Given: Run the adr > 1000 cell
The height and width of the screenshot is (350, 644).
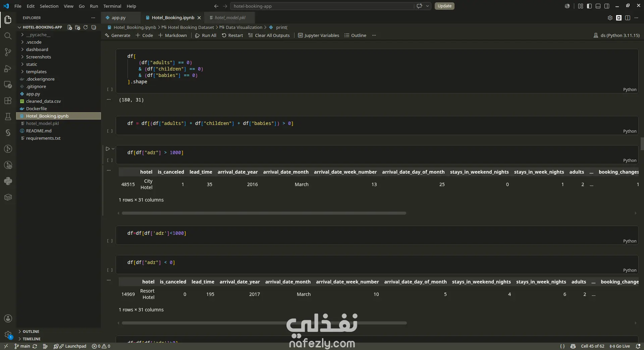Looking at the screenshot, I should click(x=108, y=149).
